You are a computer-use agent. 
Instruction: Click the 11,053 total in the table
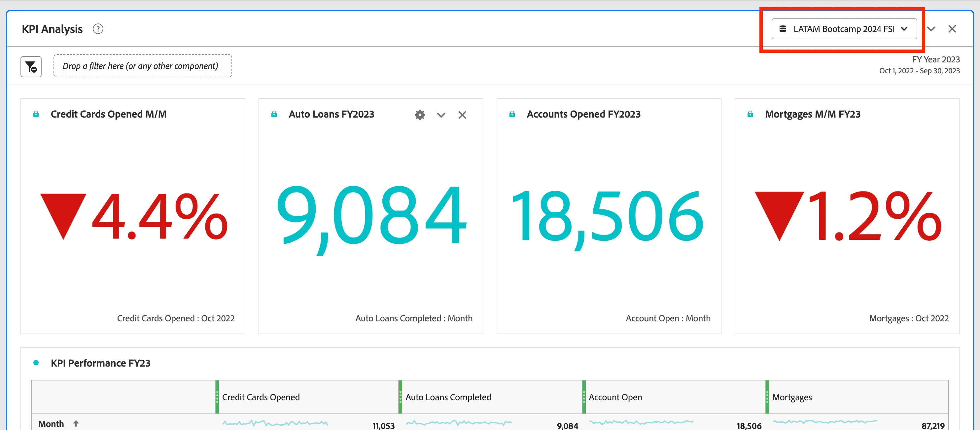(x=383, y=426)
